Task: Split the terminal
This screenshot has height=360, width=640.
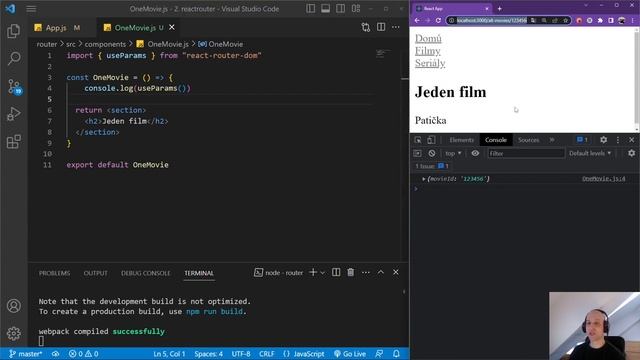Action: click(336, 272)
